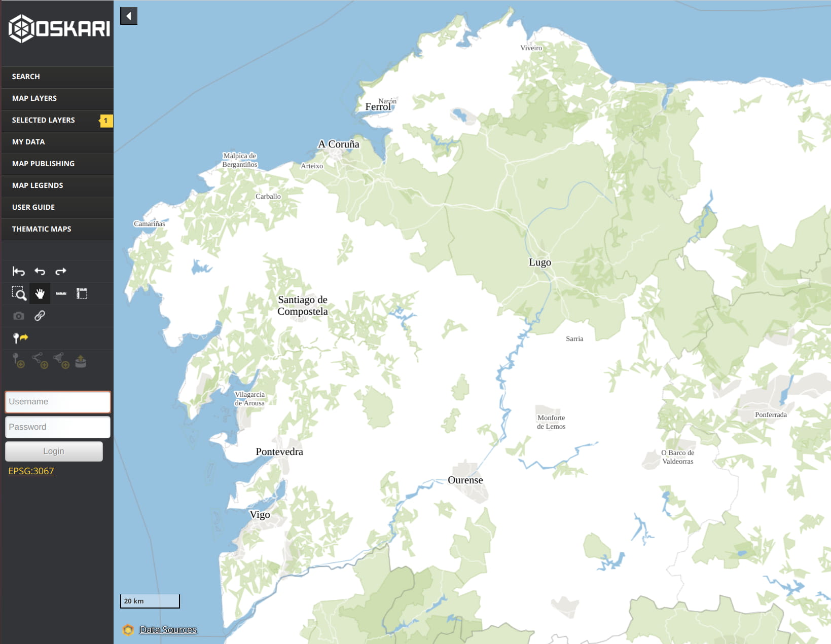
Task: Select the zoom to rectangle tool
Action: (19, 293)
